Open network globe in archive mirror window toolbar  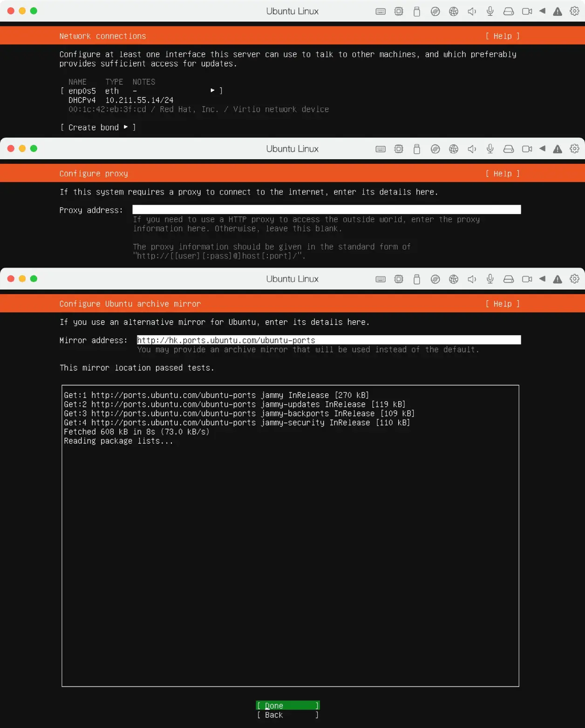pos(454,279)
